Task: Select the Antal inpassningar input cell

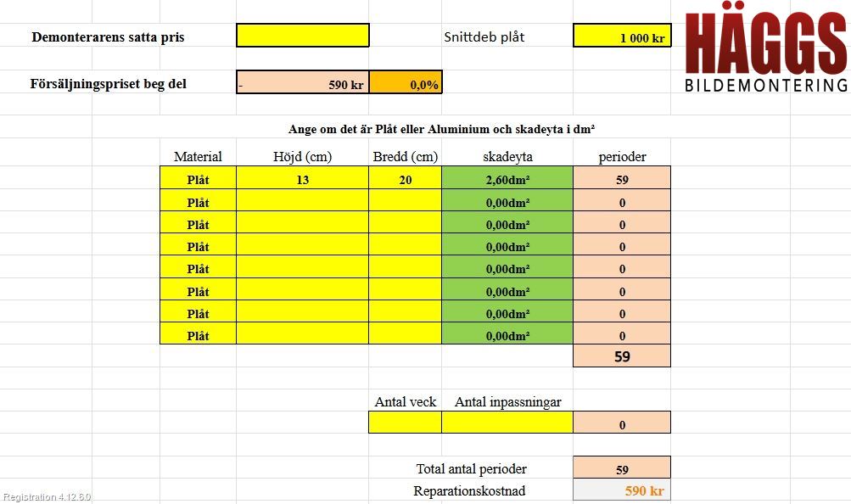Action: pos(507,423)
